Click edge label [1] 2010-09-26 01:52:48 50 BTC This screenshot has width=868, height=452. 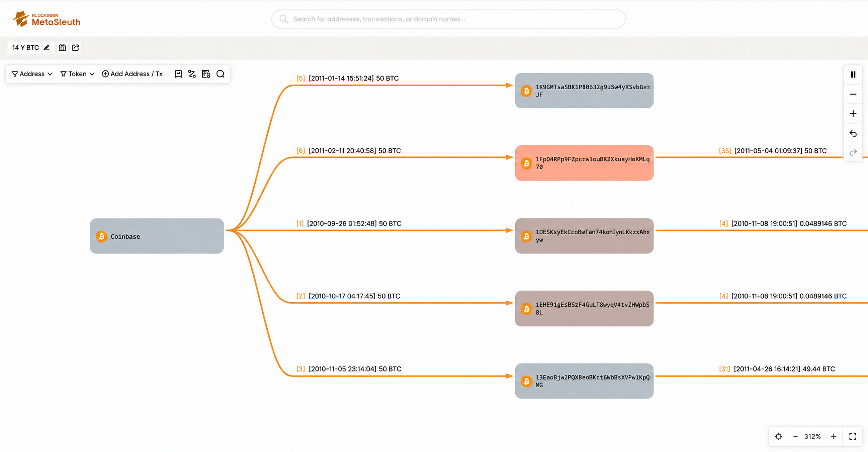349,224
